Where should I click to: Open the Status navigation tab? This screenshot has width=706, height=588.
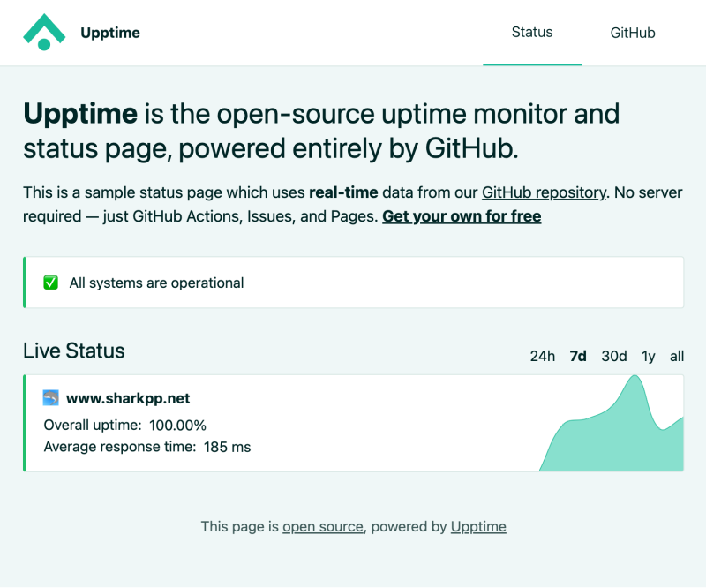(532, 32)
